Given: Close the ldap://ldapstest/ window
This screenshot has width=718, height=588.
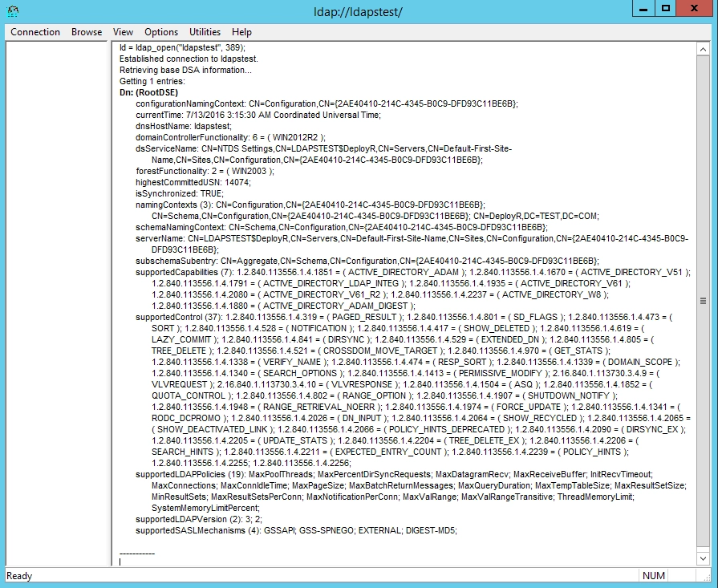Looking at the screenshot, I should (694, 9).
